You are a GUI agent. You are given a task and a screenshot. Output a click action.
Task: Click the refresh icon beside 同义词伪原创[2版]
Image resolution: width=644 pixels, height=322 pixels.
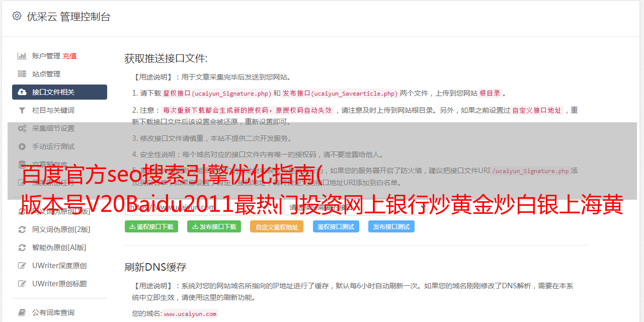(22, 229)
